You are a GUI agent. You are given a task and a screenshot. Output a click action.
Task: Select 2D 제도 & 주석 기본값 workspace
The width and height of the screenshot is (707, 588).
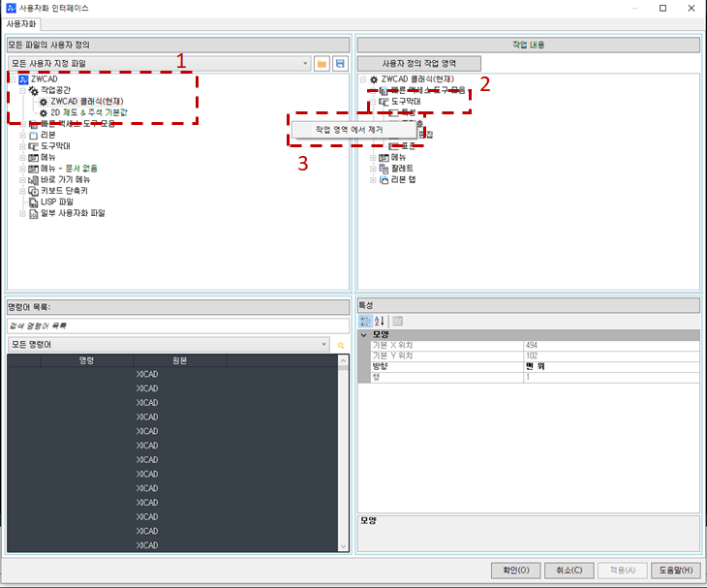click(x=89, y=112)
